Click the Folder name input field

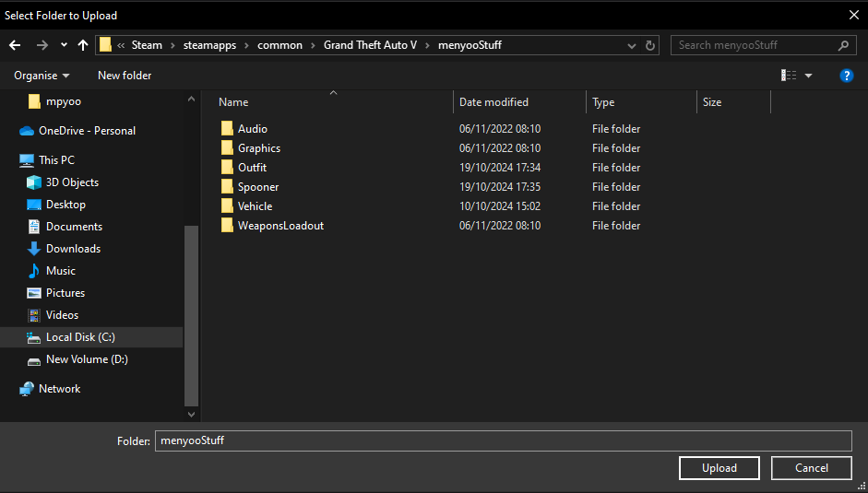(504, 441)
